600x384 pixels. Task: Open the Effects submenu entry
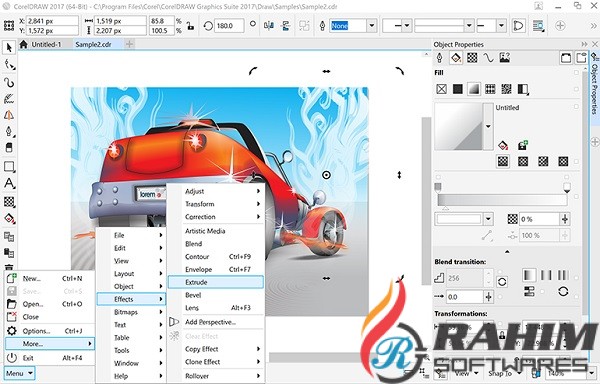131,299
